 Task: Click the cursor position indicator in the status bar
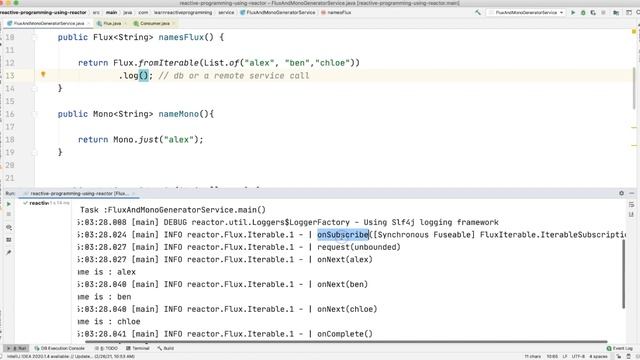point(552,357)
